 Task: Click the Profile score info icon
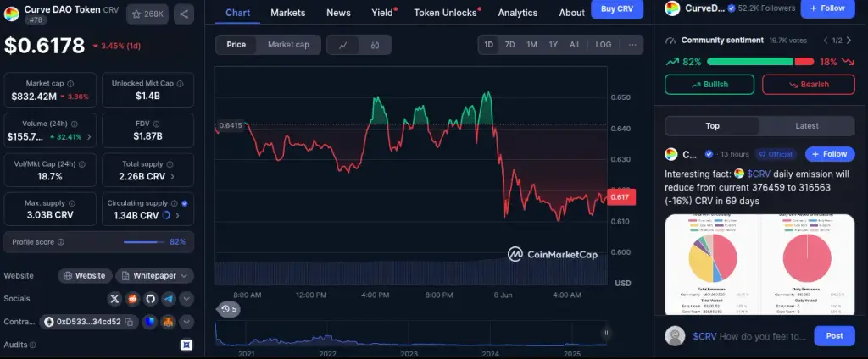pos(61,241)
